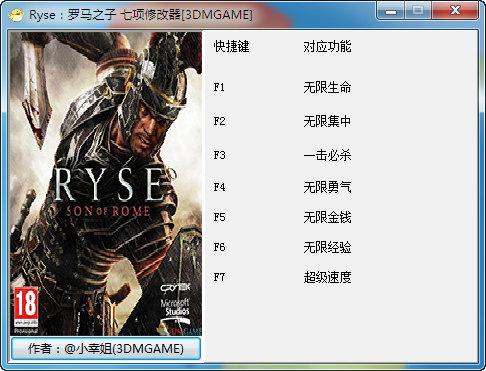
Task: Select the 一击必杀 function text
Action: pyautogui.click(x=327, y=155)
